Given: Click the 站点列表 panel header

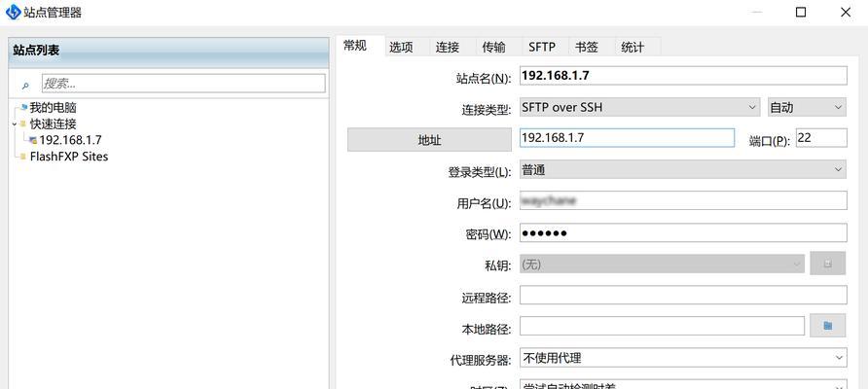Looking at the screenshot, I should 169,51.
